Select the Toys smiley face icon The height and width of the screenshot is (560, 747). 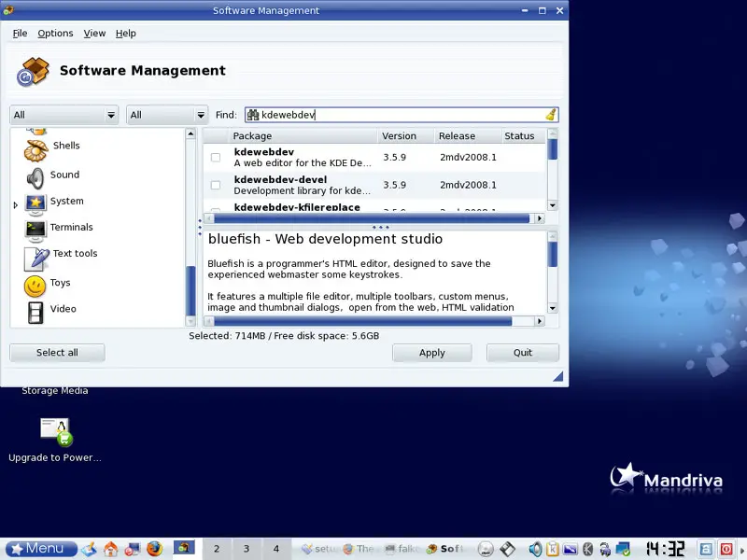click(35, 287)
